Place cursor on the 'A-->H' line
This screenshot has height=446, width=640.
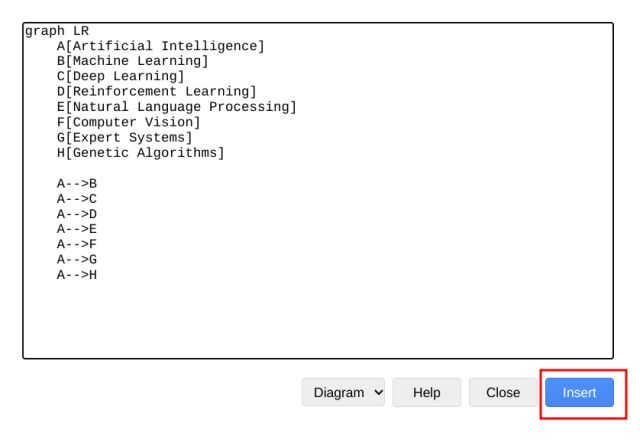click(x=77, y=275)
